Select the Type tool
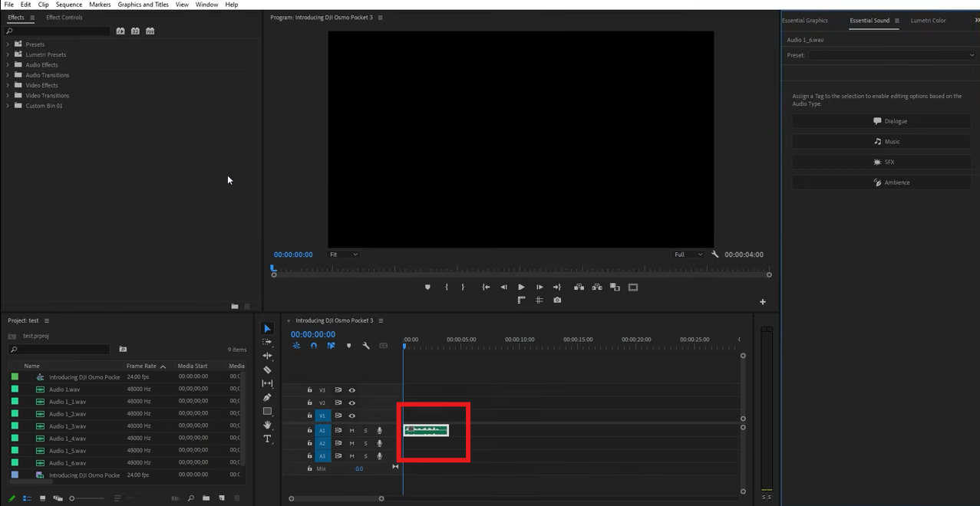Viewport: 980px width, 506px height. click(x=267, y=439)
